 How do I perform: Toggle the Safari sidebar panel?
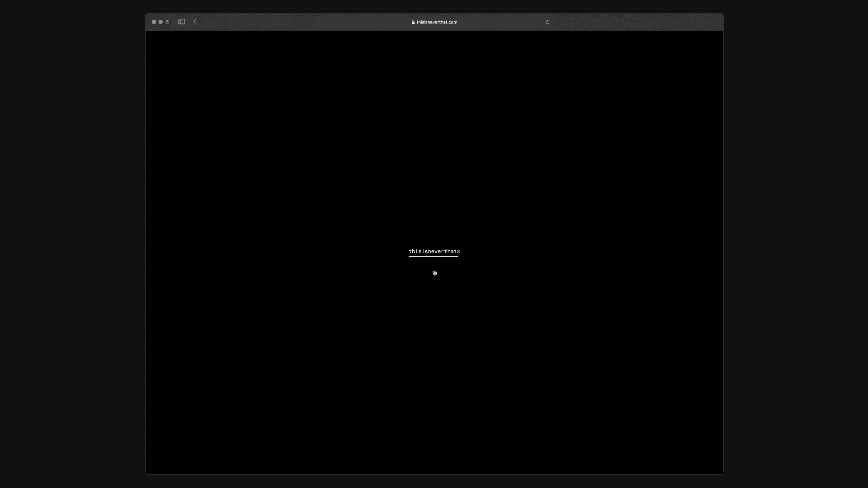(181, 22)
